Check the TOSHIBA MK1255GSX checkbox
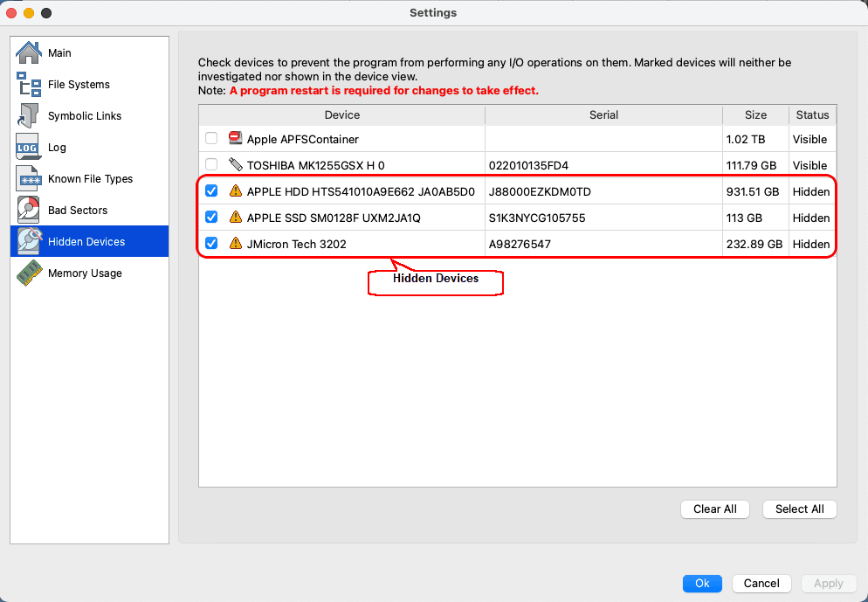The width and height of the screenshot is (868, 602). (x=211, y=164)
